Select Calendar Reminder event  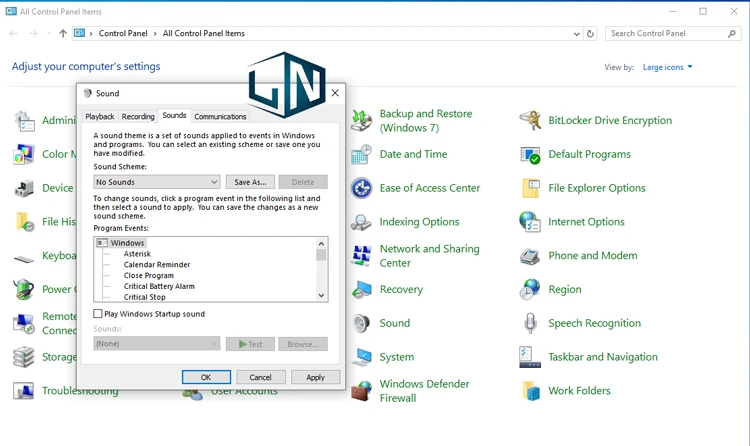(x=157, y=265)
